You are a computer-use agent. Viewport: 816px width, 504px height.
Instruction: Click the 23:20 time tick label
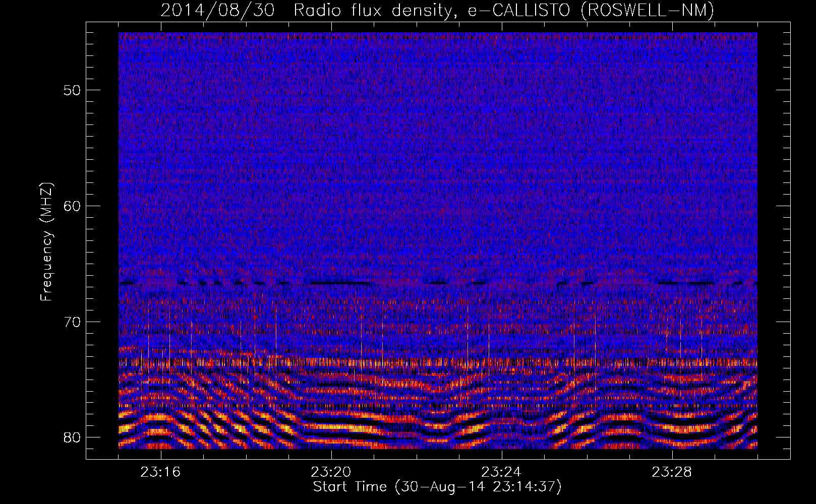[331, 472]
